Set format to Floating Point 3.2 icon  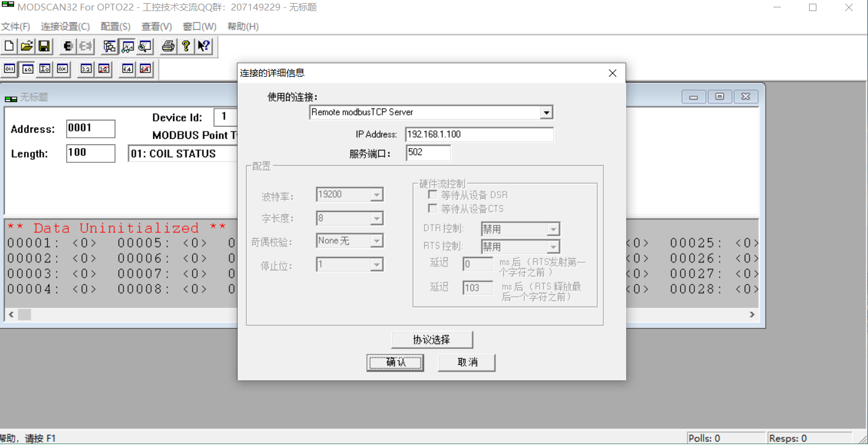click(87, 69)
